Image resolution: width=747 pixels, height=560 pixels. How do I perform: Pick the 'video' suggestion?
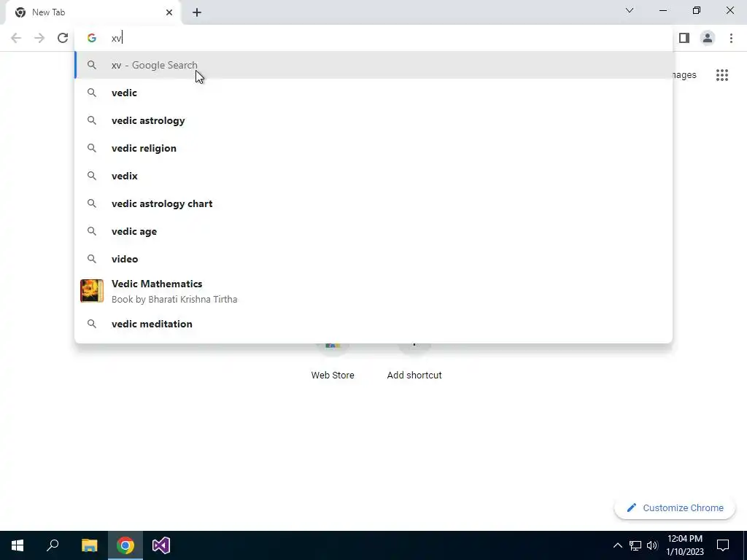point(373,259)
